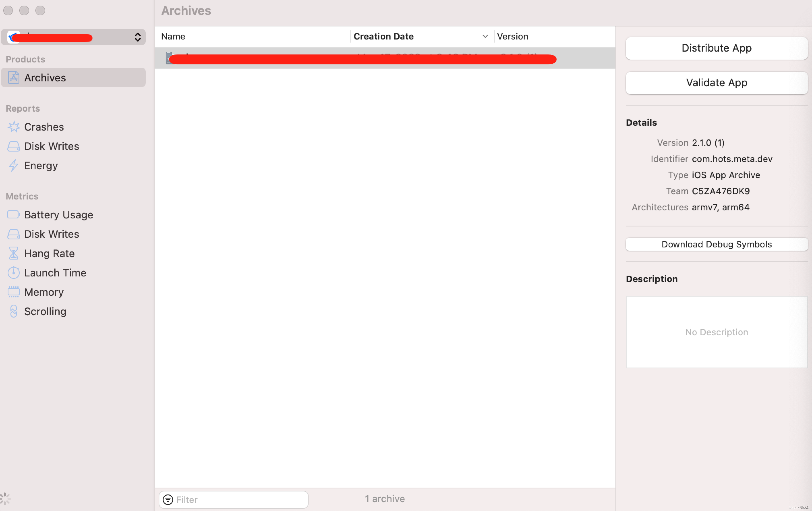The image size is (812, 511).
Task: Click the filter icon in Filter field
Action: click(x=168, y=500)
